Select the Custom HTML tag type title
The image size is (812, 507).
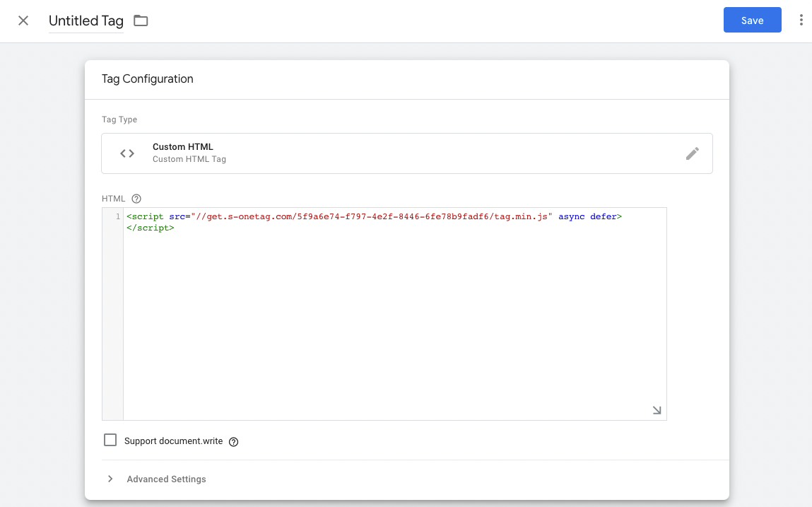pos(182,147)
